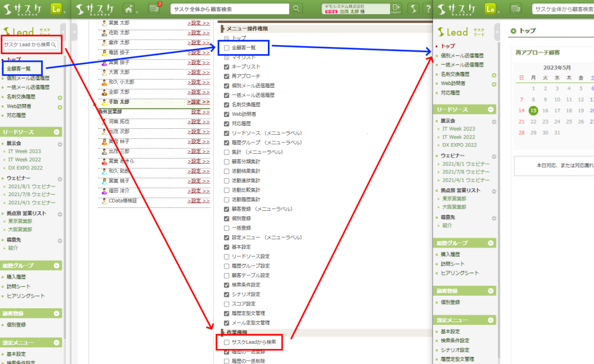594x364 pixels.
Task: Select トップ in the rightmost sidebar menu
Action: tap(448, 46)
